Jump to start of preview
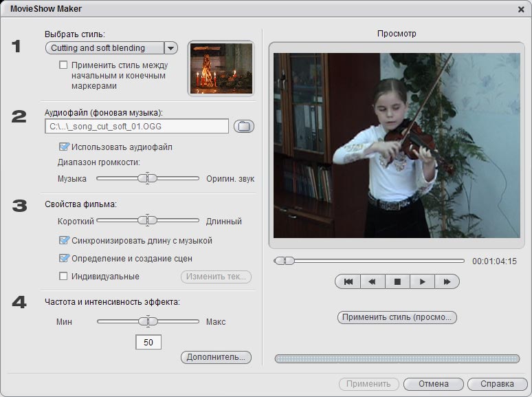Screen dimensions: 532x397 coord(348,281)
